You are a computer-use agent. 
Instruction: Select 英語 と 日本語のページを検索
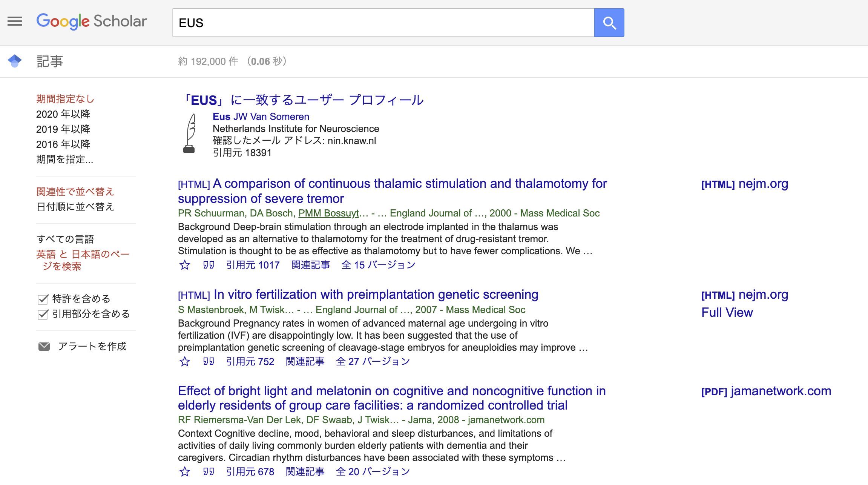coord(83,260)
